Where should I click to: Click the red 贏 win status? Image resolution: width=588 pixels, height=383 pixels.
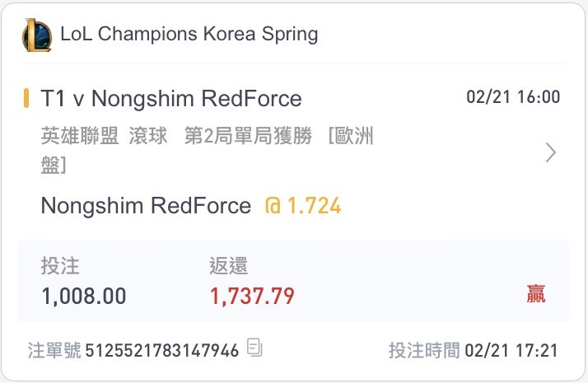536,294
